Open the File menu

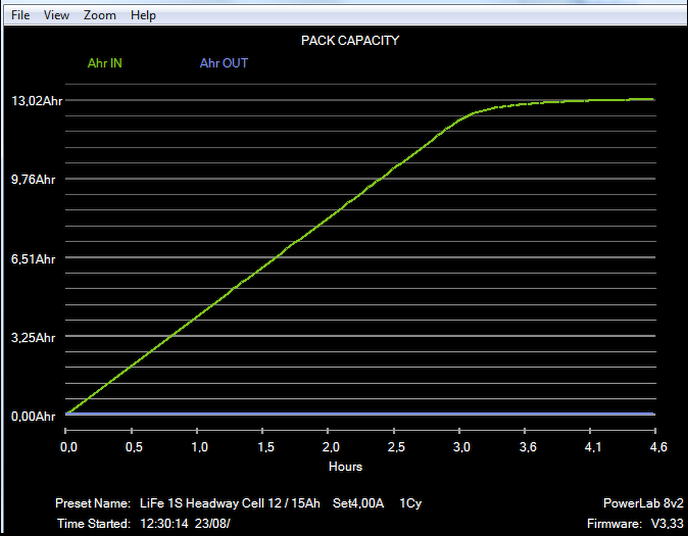(x=20, y=15)
